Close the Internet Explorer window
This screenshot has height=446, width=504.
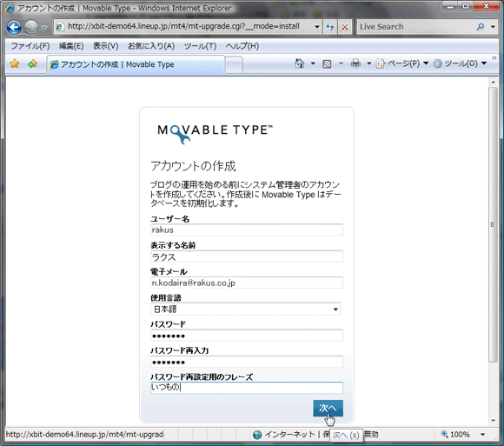486,6
